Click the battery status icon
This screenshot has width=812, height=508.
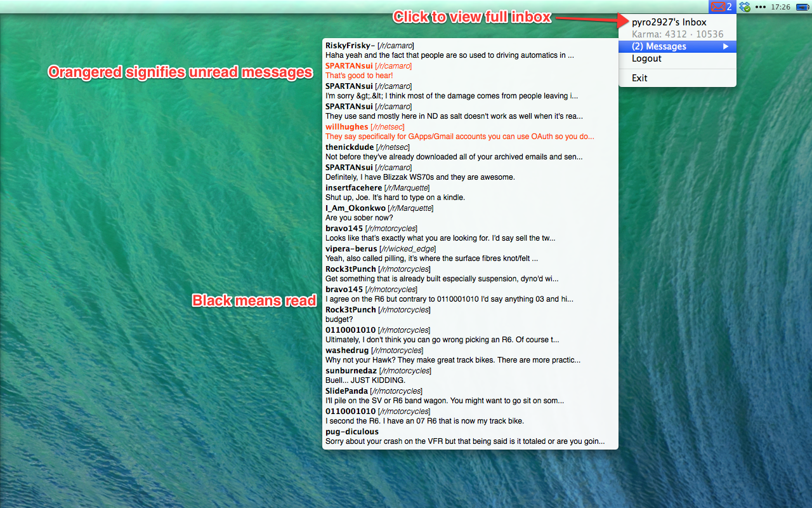(803, 7)
